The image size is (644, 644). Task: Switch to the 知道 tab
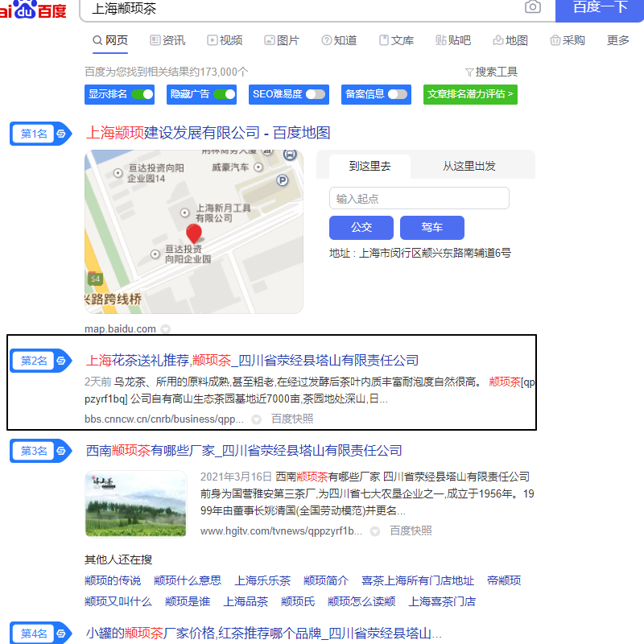point(339,40)
